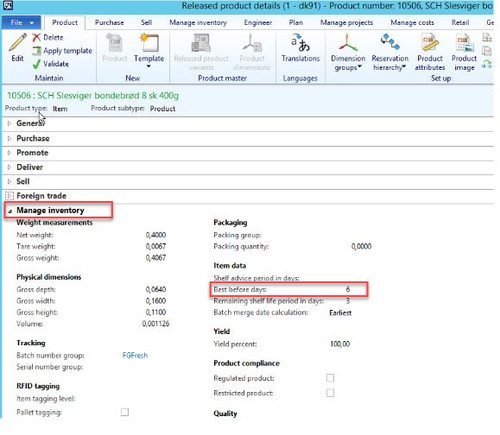Viewport: 500px width, 435px height.
Task: Open the FGFresh batch number group link
Action: coord(135,355)
